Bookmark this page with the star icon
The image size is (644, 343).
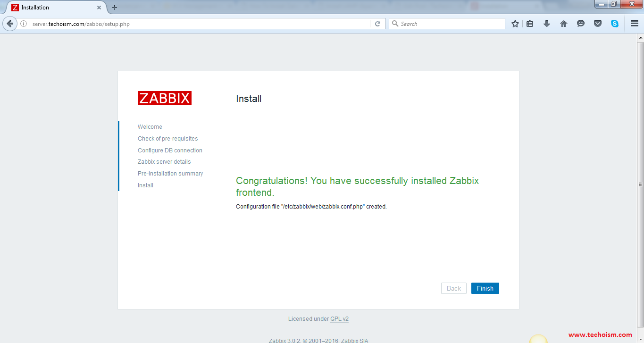tap(515, 24)
